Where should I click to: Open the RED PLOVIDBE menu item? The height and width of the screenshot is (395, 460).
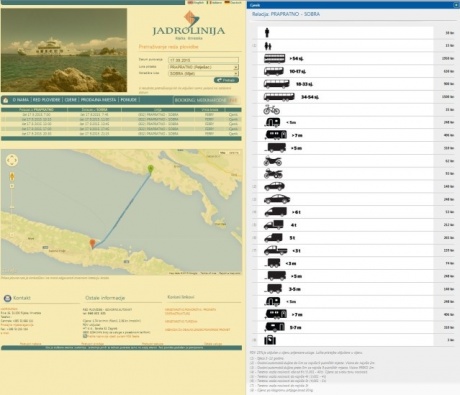[46, 100]
